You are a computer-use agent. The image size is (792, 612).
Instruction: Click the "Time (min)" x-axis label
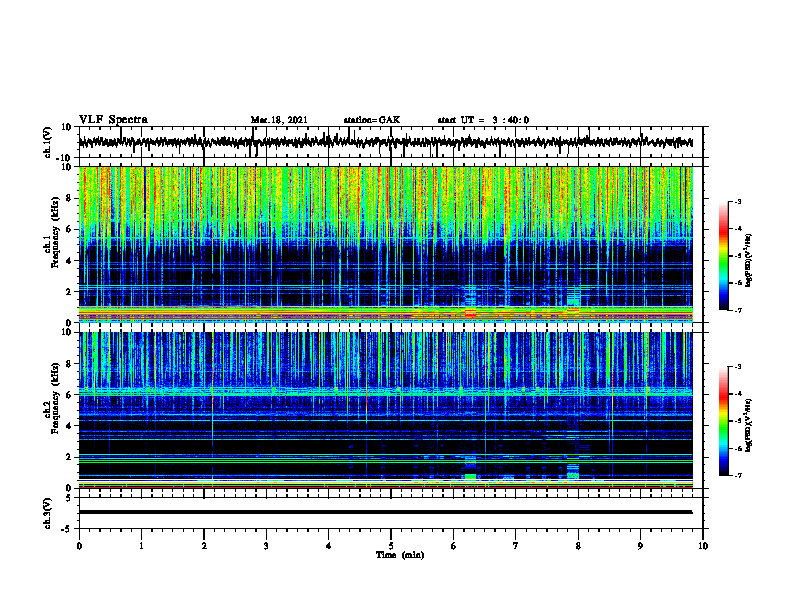400,555
